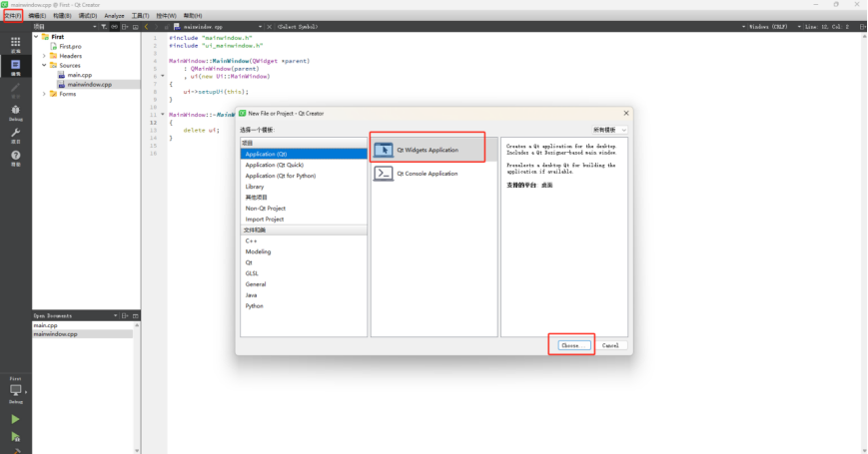868x454 pixels.
Task: Open the Welcome mode icon in sidebar
Action: pyautogui.click(x=16, y=44)
